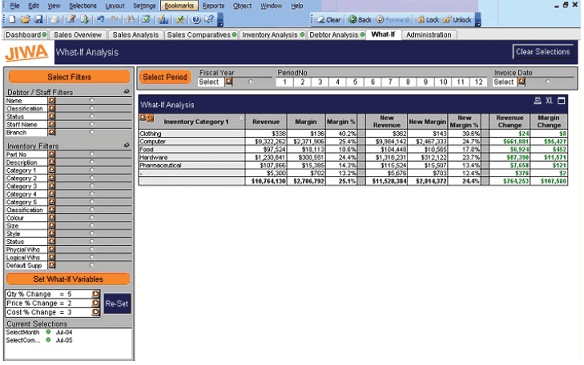
Task: Open the Bookmarks menu
Action: (x=179, y=6)
